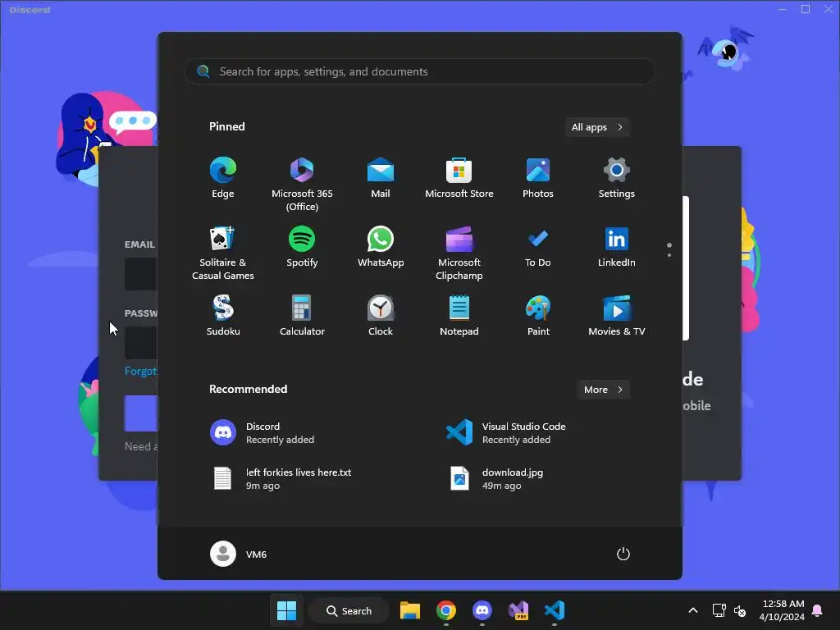Image resolution: width=840 pixels, height=630 pixels.
Task: Open VS Code on the taskbar
Action: tap(555, 610)
